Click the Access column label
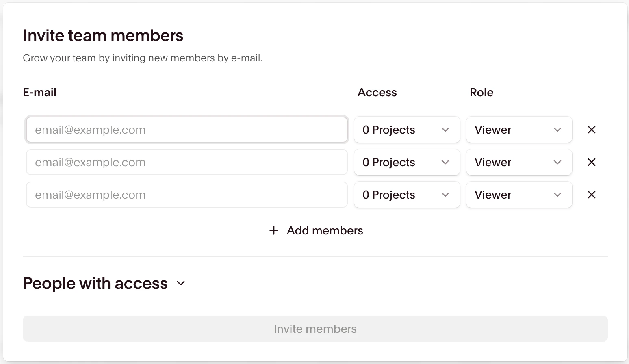The image size is (629, 364). point(377,93)
